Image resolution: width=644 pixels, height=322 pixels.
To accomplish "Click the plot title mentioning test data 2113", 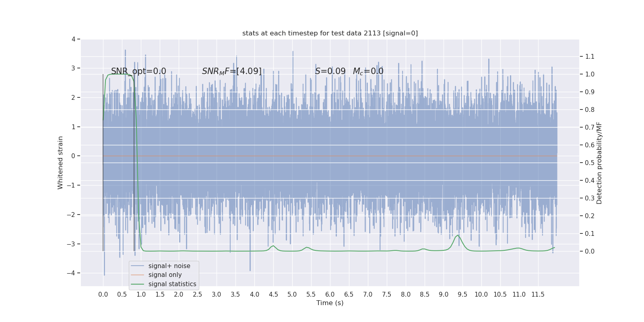I will [330, 33].
